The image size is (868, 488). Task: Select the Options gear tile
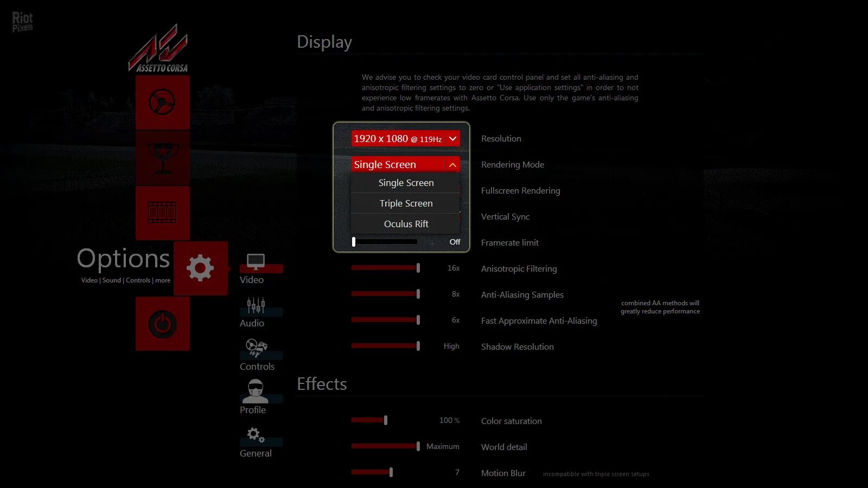pos(201,268)
